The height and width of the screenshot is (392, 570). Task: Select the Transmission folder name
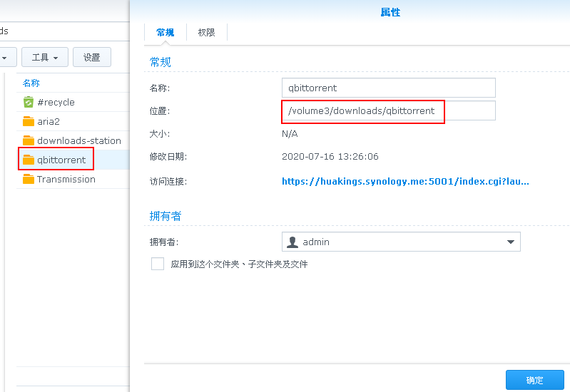pyautogui.click(x=66, y=179)
